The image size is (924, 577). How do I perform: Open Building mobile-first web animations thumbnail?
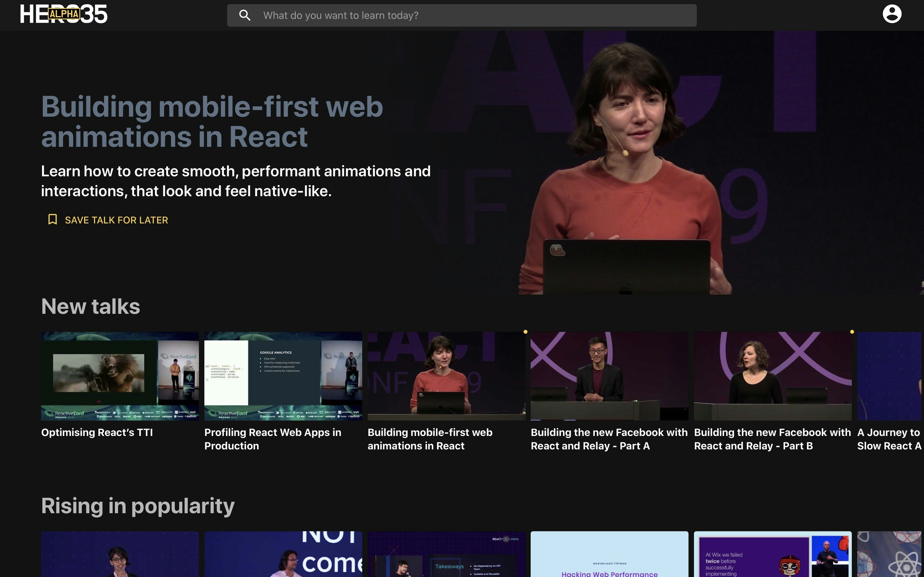446,376
